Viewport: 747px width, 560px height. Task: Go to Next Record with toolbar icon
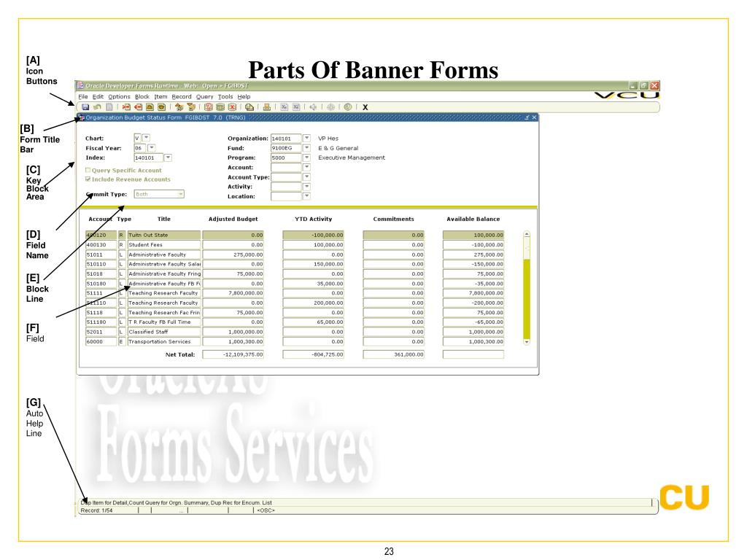[161, 107]
